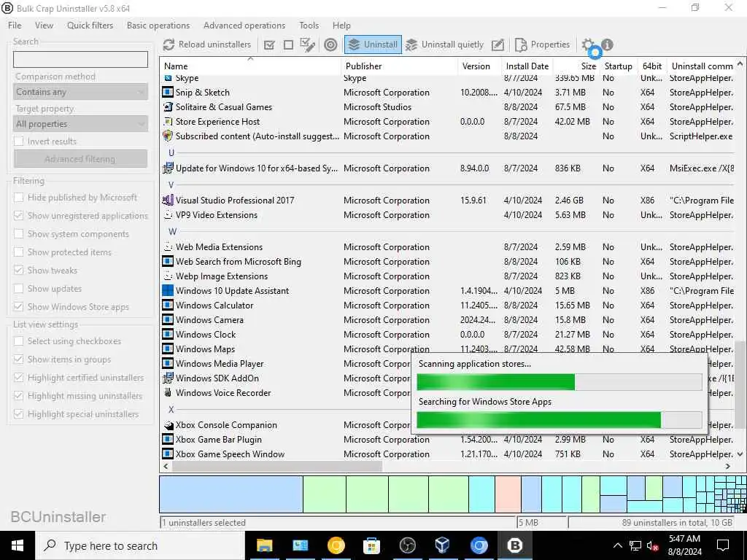
Task: Sort by the Name column header
Action: (x=250, y=66)
